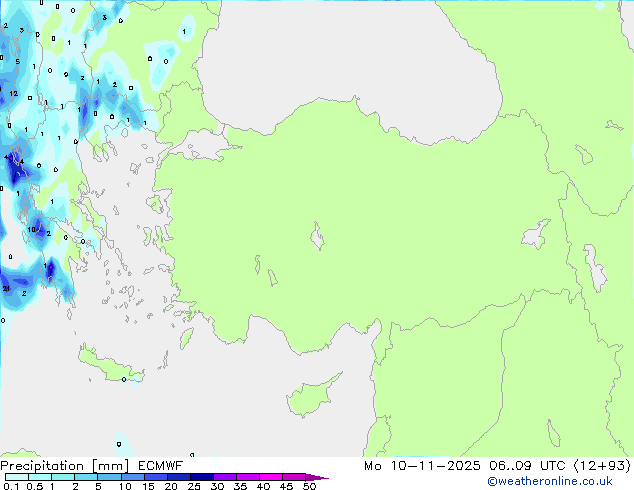Click the arrow tip beyond 50 mm in legend
The height and width of the screenshot is (490, 634).
coord(317,477)
